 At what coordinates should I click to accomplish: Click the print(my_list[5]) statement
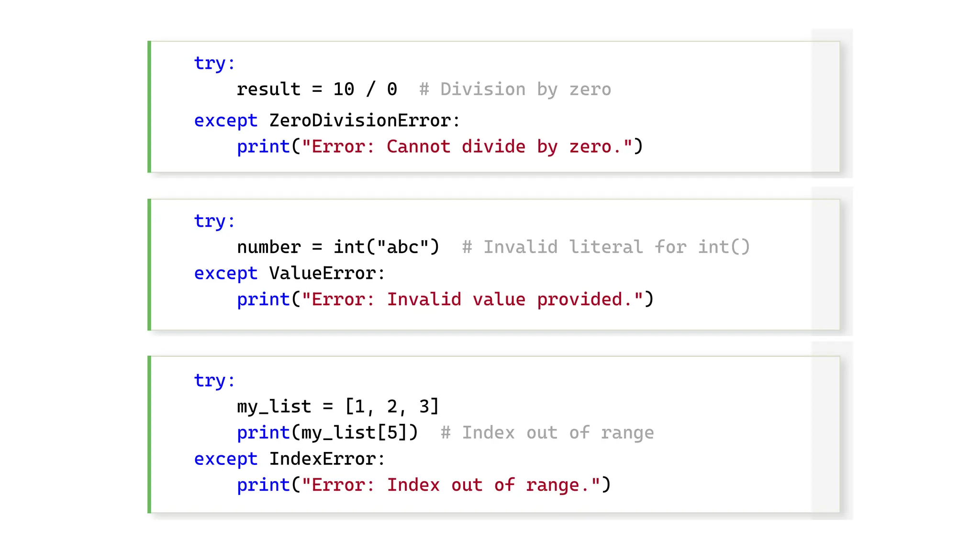(327, 432)
